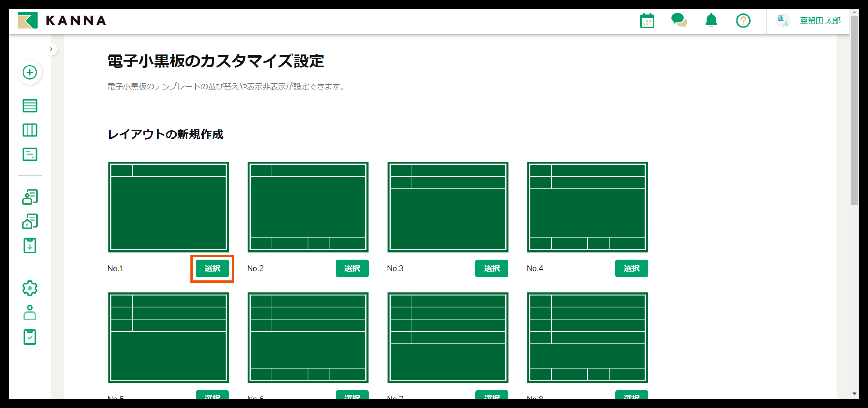Open the board columns sidebar icon
The image size is (868, 408).
pos(30,130)
